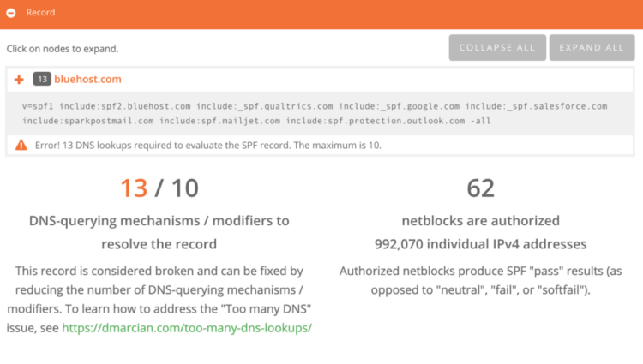Image resolution: width=643 pixels, height=364 pixels.
Task: Click the orange 13 lookup count
Action: [134, 188]
